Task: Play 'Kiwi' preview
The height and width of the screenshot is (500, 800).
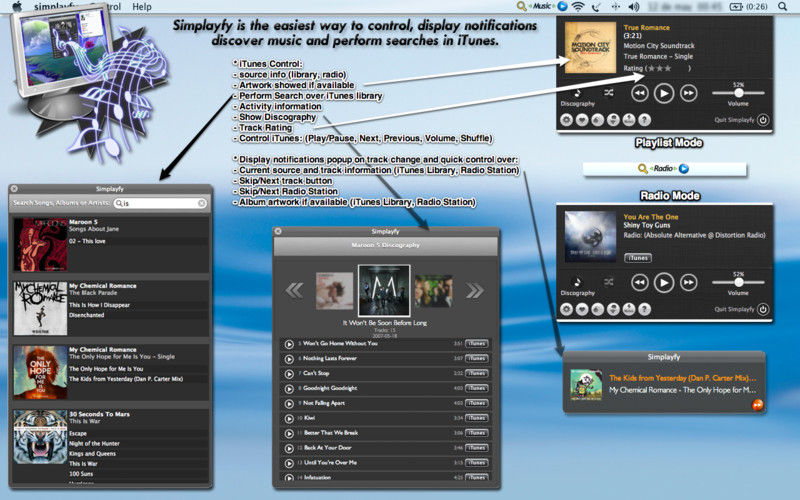Action: pos(289,419)
